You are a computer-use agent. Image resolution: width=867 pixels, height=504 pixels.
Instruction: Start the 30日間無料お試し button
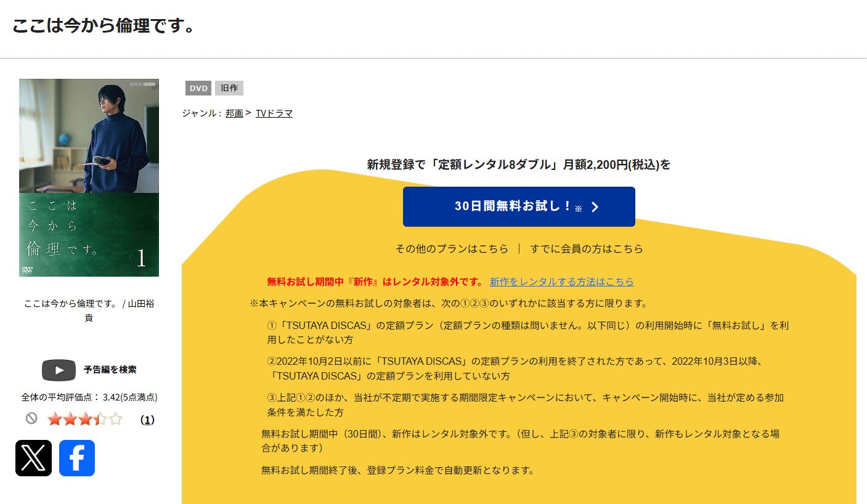(x=519, y=206)
